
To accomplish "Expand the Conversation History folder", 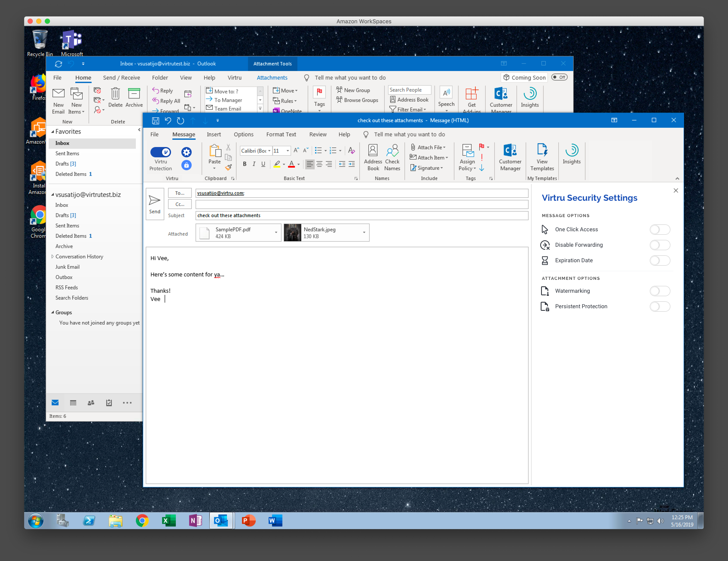I will tap(52, 257).
